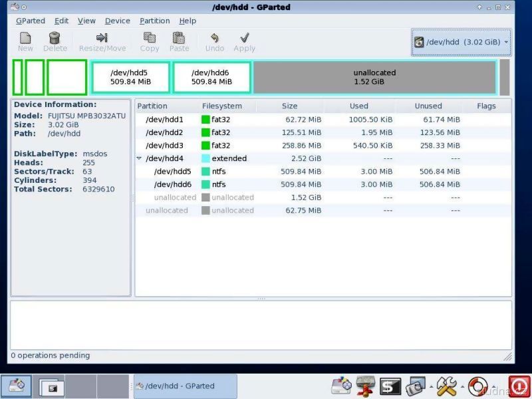Collapse the /dev/hdd4 extended partition tree
This screenshot has height=399, width=532.
[139, 159]
